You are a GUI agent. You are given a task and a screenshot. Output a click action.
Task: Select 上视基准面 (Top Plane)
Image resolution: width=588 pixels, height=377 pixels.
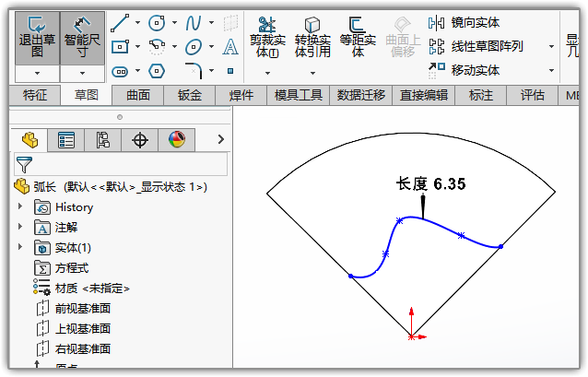point(74,329)
